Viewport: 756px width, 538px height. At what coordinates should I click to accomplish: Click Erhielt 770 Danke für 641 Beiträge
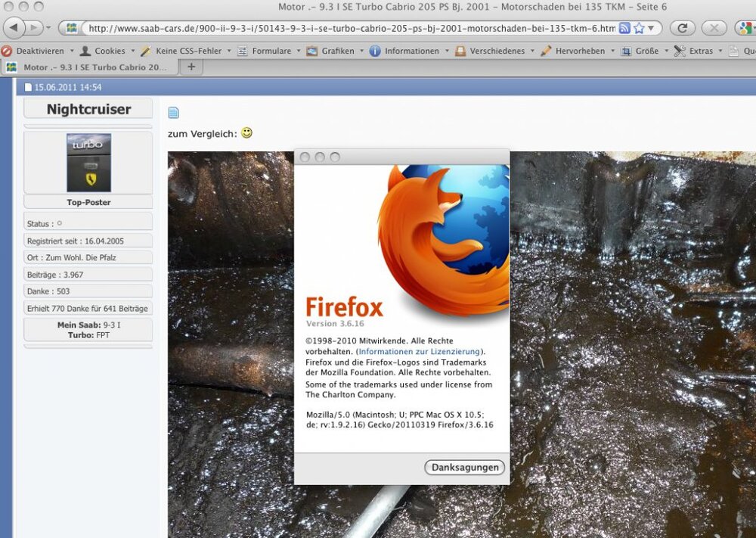pos(88,308)
